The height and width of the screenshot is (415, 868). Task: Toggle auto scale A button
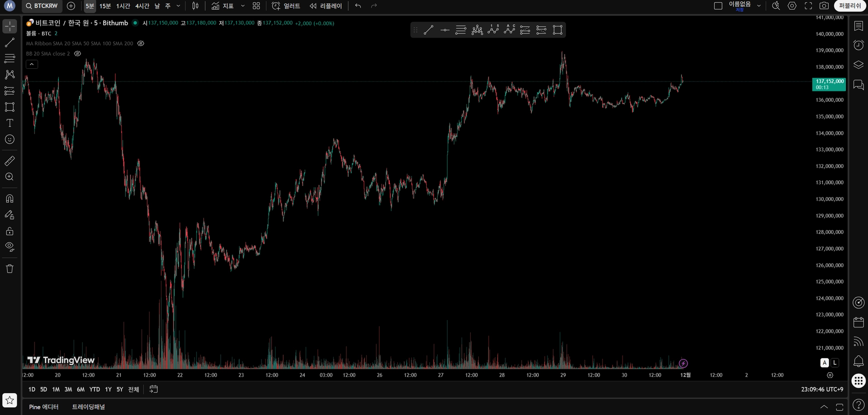pyautogui.click(x=825, y=363)
